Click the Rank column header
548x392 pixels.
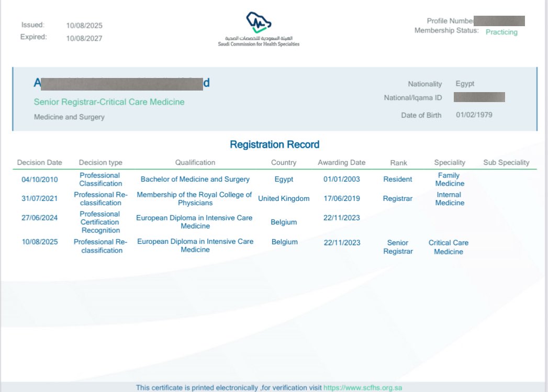(x=398, y=163)
